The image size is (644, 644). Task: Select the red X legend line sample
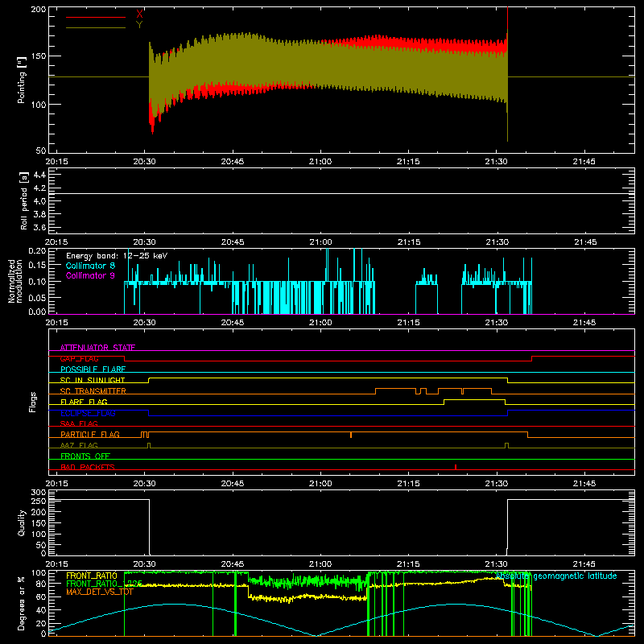coord(96,17)
